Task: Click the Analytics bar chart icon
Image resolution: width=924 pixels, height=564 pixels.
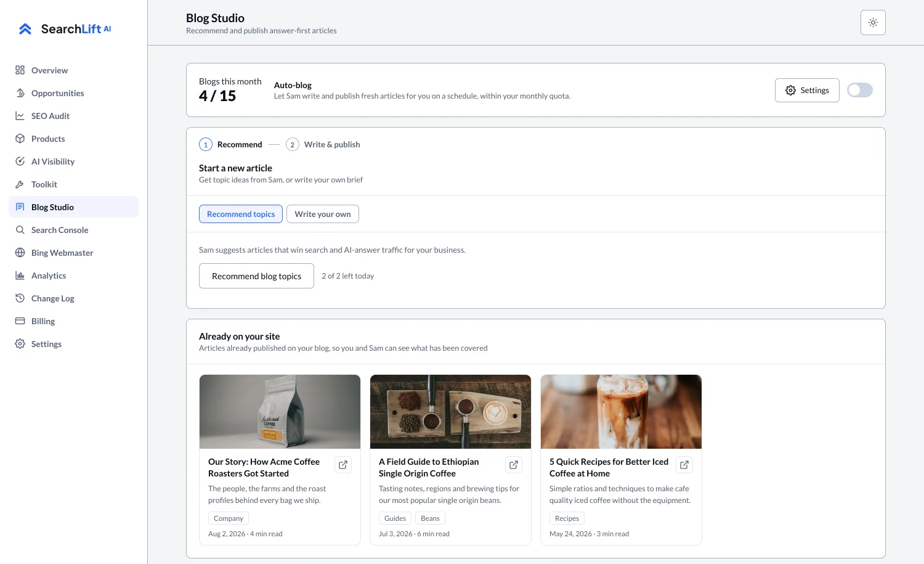Action: point(20,276)
